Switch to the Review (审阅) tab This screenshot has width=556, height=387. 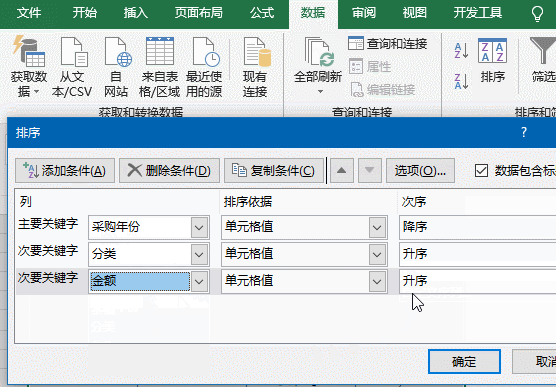pyautogui.click(x=364, y=13)
